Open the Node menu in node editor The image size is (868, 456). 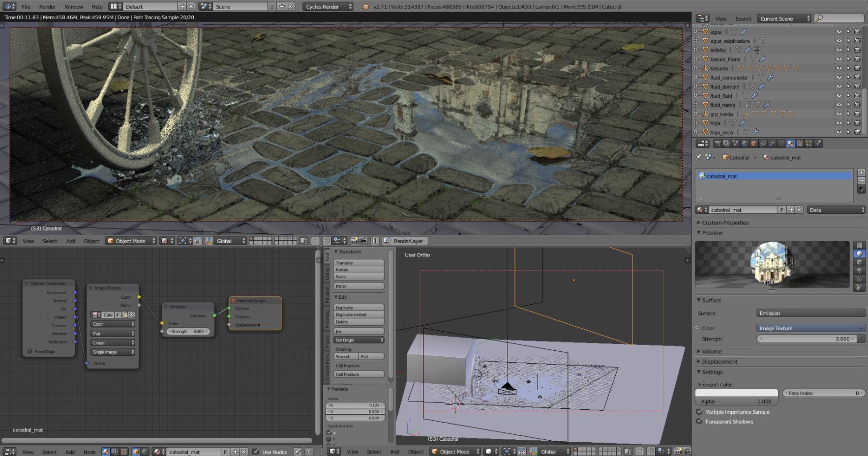tap(90, 452)
